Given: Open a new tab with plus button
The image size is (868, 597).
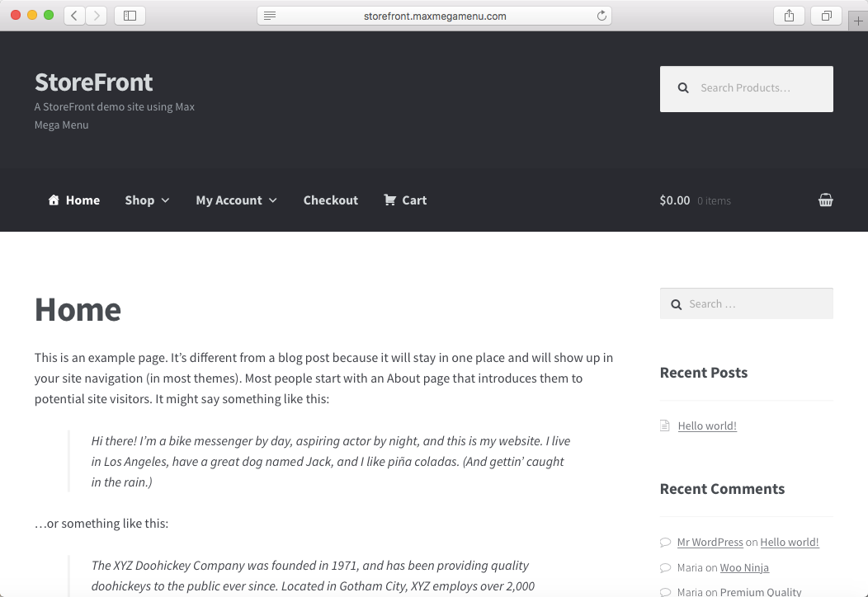Looking at the screenshot, I should click(858, 21).
